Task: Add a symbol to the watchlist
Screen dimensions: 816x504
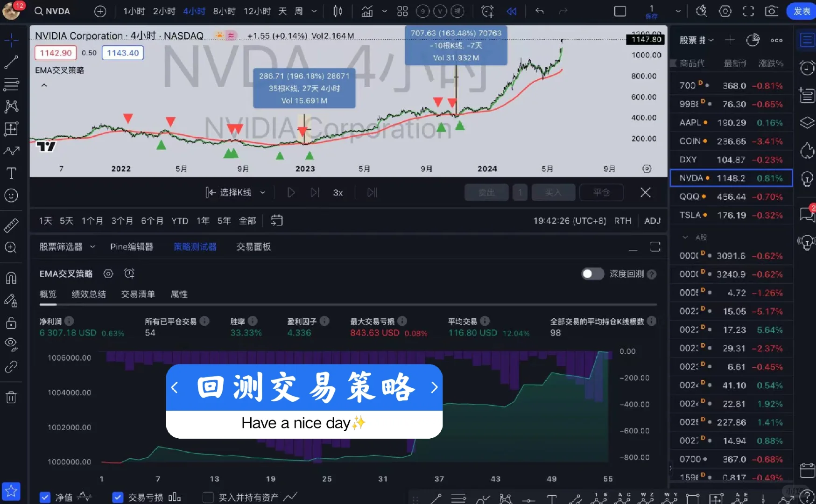Action: pyautogui.click(x=730, y=40)
